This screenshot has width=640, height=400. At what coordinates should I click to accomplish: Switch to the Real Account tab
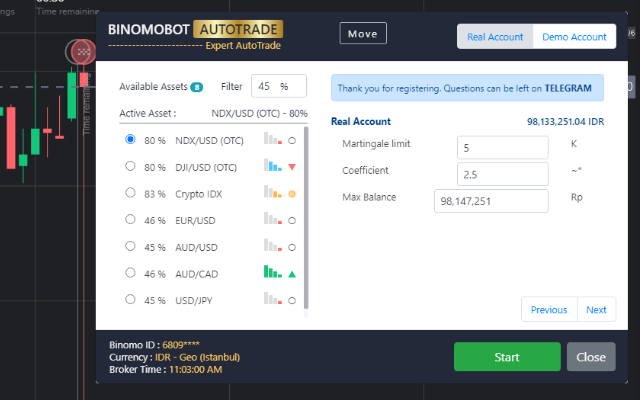[x=495, y=37]
